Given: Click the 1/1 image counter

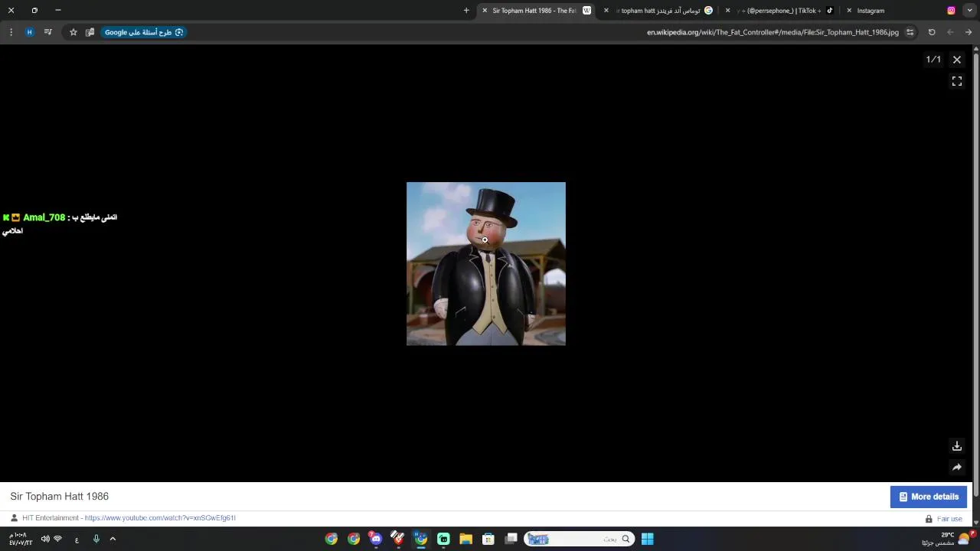Looking at the screenshot, I should pos(933,60).
